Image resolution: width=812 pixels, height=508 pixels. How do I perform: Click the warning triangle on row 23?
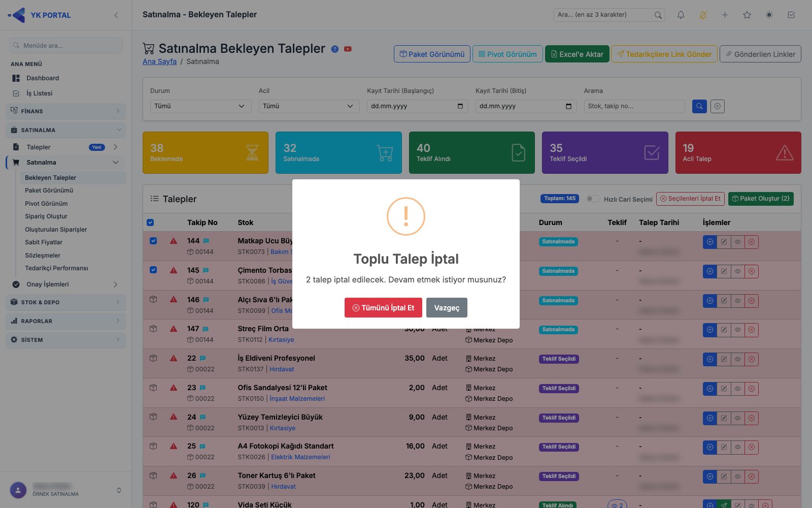pyautogui.click(x=174, y=388)
